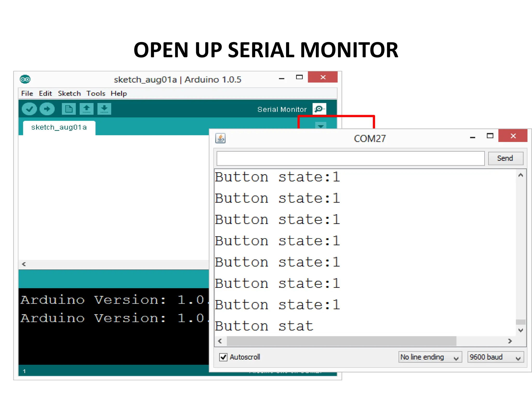
Task: Click the Verify checkmark icon
Action: pos(29,109)
